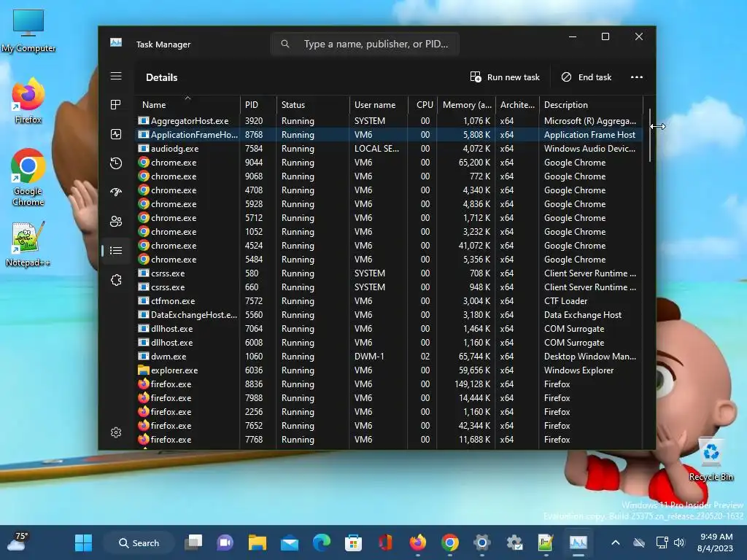747x560 pixels.
Task: Click the vertical scrollbar of the details list
Action: click(x=650, y=136)
